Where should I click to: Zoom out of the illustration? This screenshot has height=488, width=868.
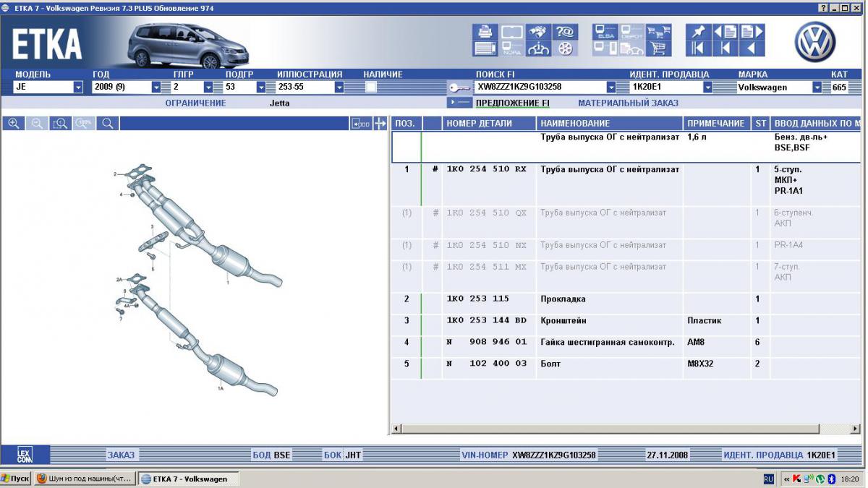37,124
